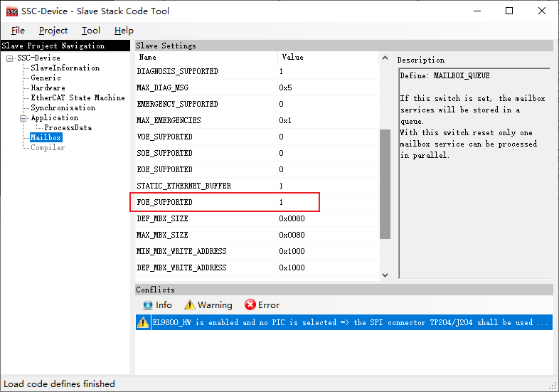The image size is (559, 392).
Task: Select the VOE_SUPPORTED setting name
Action: click(164, 137)
